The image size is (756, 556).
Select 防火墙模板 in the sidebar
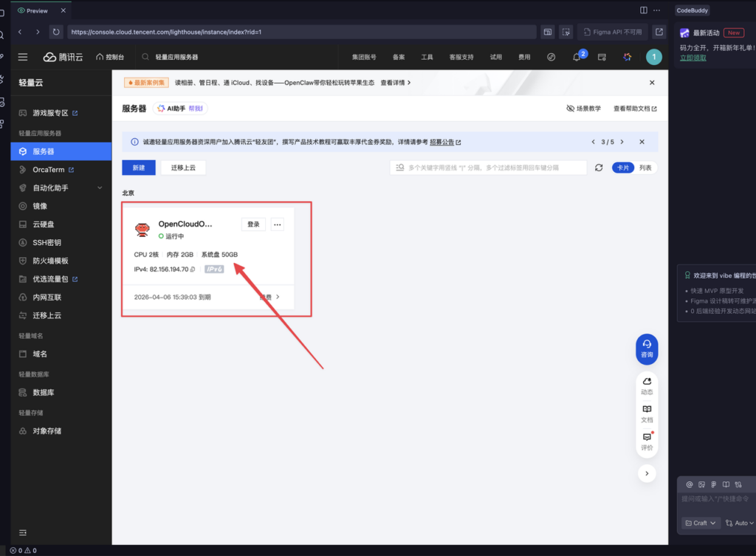[50, 261]
